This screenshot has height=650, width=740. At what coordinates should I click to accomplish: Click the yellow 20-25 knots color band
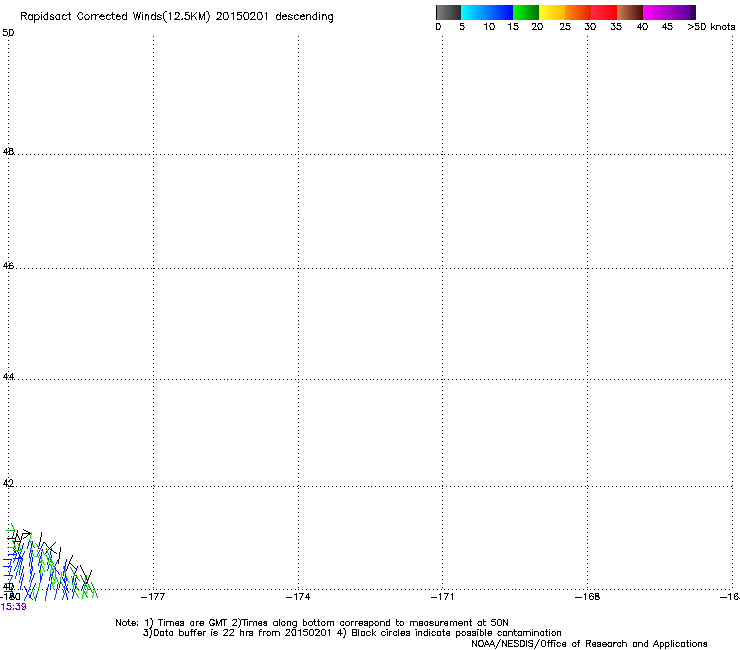coord(552,12)
